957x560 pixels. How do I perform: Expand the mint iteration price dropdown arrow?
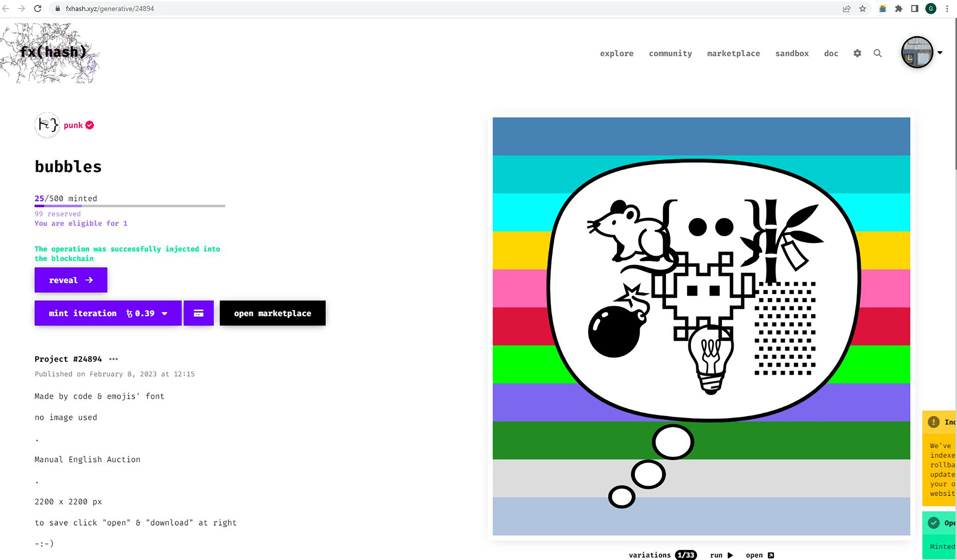(164, 313)
